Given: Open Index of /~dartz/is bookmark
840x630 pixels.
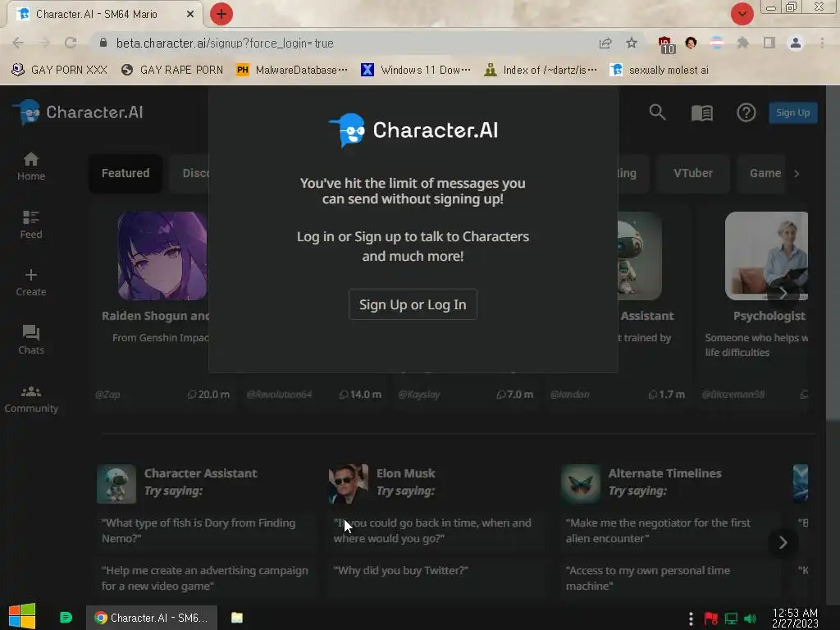Looking at the screenshot, I should [x=540, y=71].
